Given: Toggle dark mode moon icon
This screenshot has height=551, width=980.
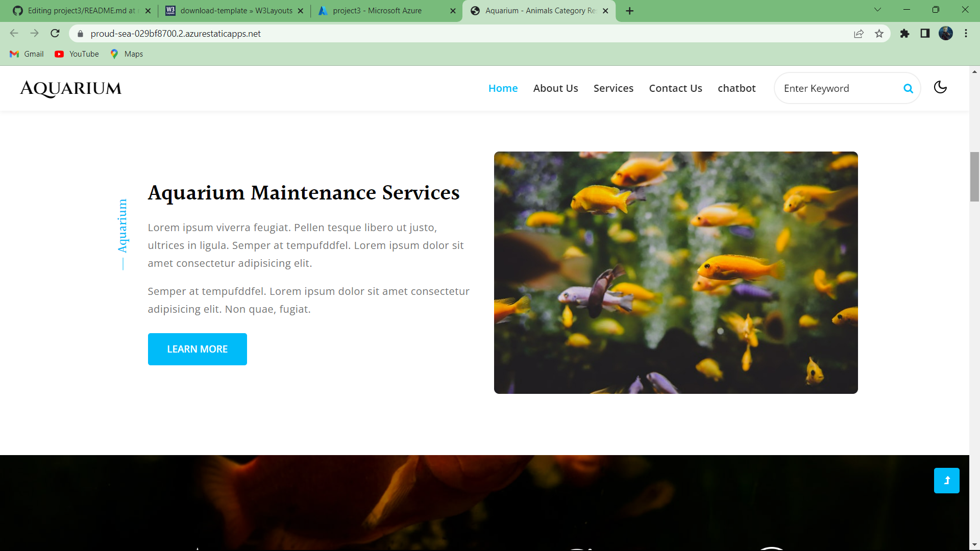Looking at the screenshot, I should click(940, 87).
